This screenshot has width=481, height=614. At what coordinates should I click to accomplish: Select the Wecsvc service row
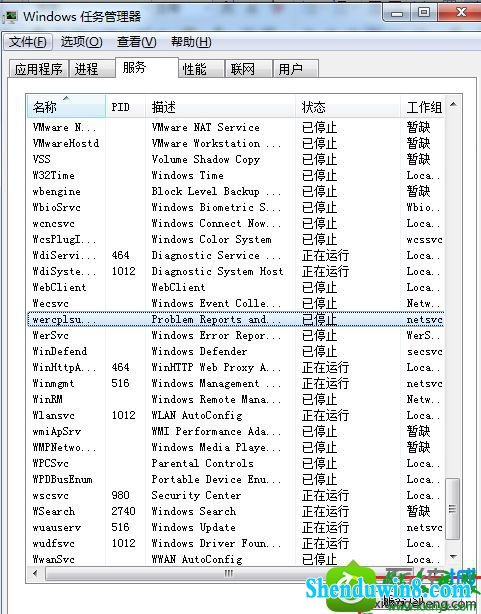(236, 303)
